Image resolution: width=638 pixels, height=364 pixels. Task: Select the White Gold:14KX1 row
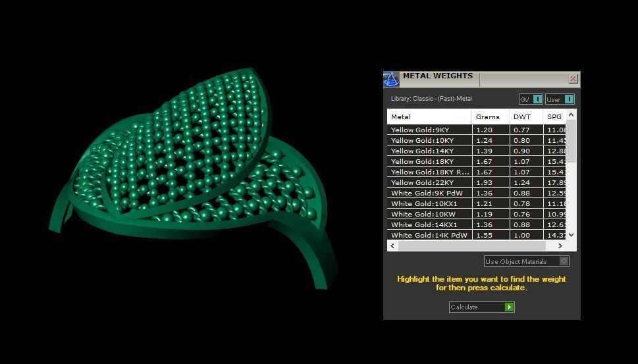pyautogui.click(x=477, y=224)
